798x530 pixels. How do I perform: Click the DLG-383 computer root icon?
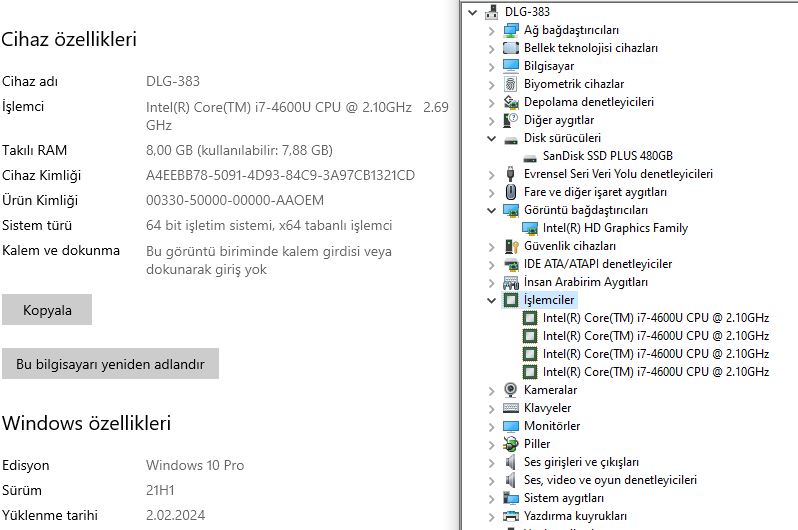tap(492, 12)
